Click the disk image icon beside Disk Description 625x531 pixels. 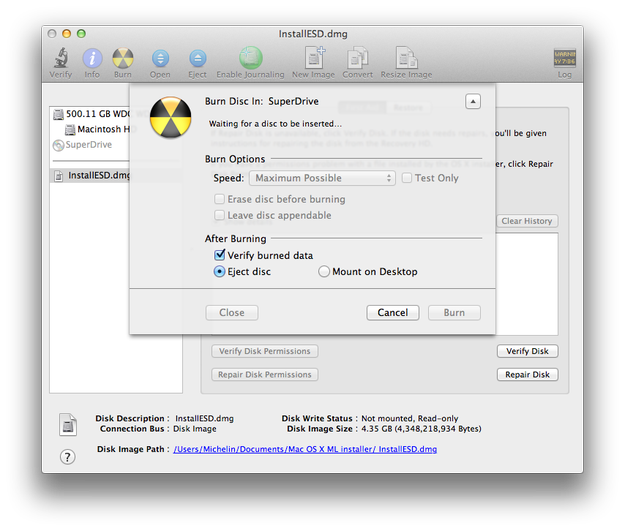(x=68, y=424)
